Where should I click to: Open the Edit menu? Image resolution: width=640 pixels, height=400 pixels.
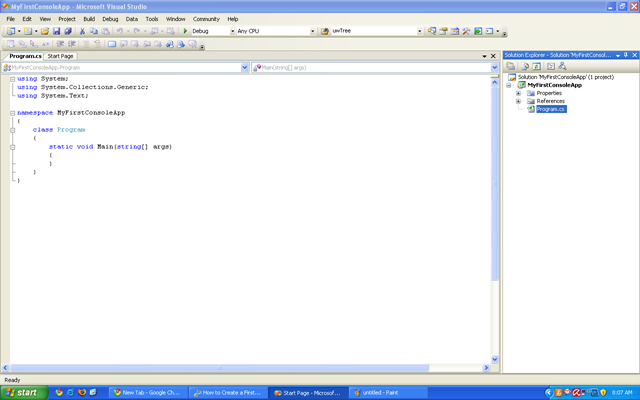coord(27,19)
